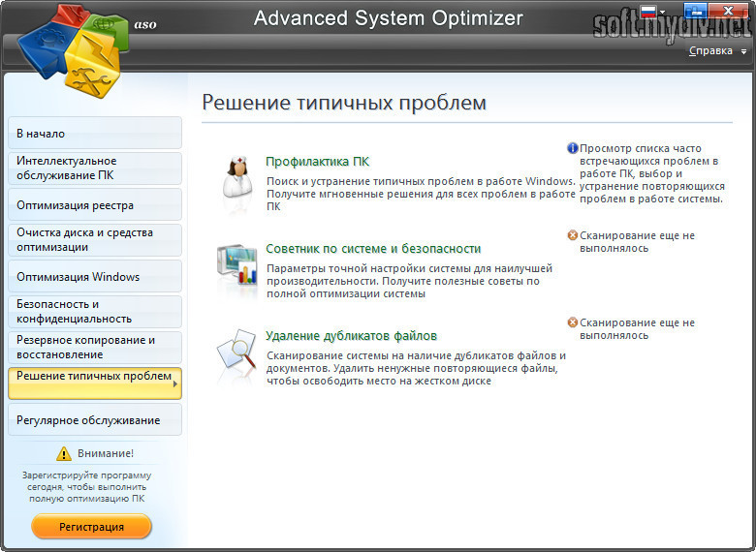Open Удаление дубликатов файлов link
The width and height of the screenshot is (756, 552).
352,336
